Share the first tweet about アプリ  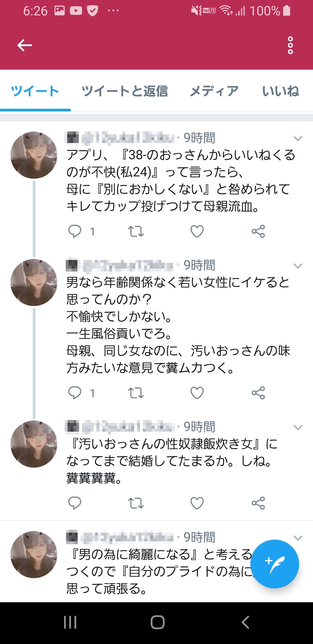click(x=258, y=231)
